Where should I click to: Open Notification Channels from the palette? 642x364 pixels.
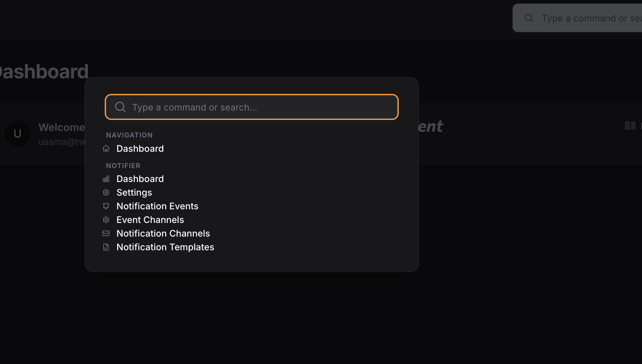(163, 233)
